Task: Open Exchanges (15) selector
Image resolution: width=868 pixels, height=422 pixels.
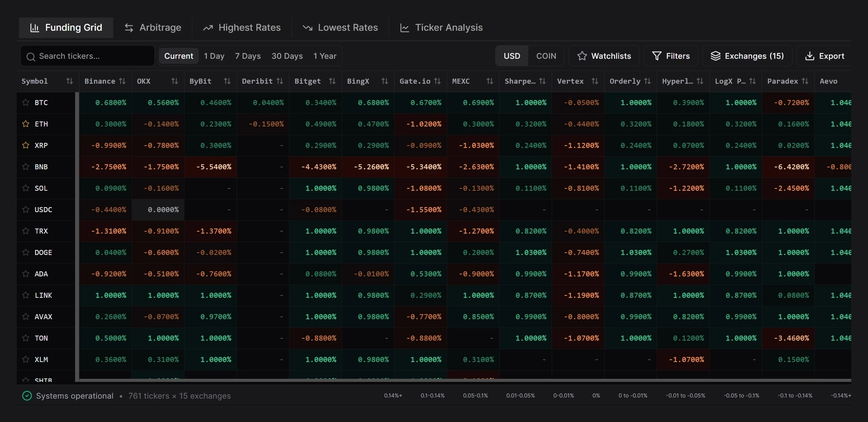Action: (x=747, y=56)
